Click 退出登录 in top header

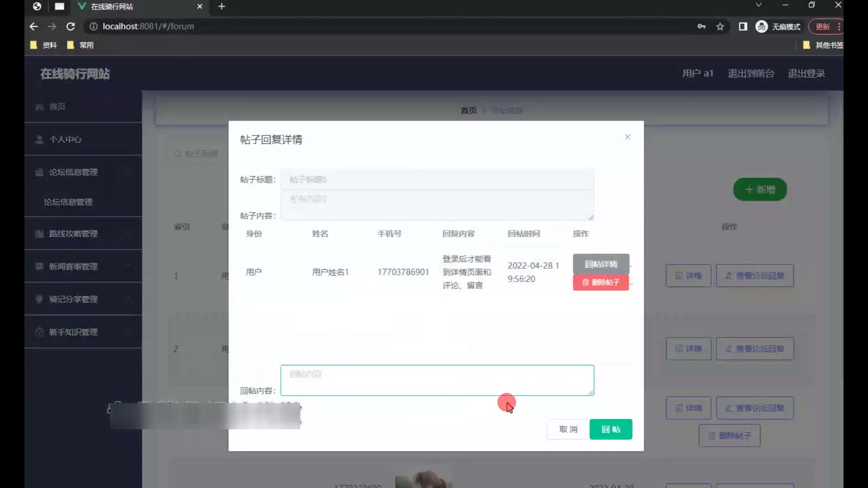pos(806,74)
